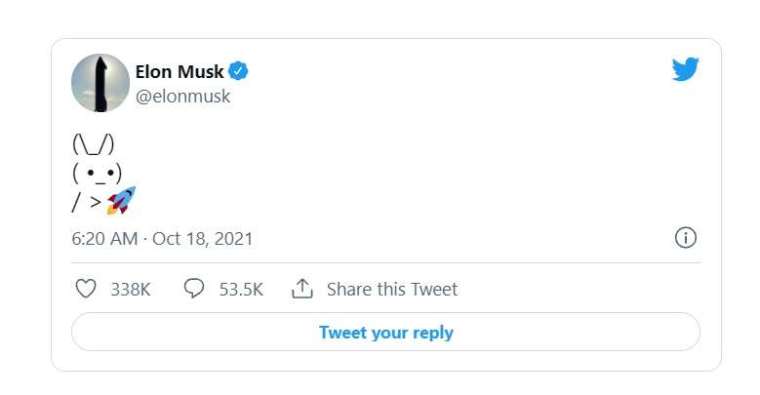
Task: Click the 6:20 AM time text
Action: [x=104, y=239]
